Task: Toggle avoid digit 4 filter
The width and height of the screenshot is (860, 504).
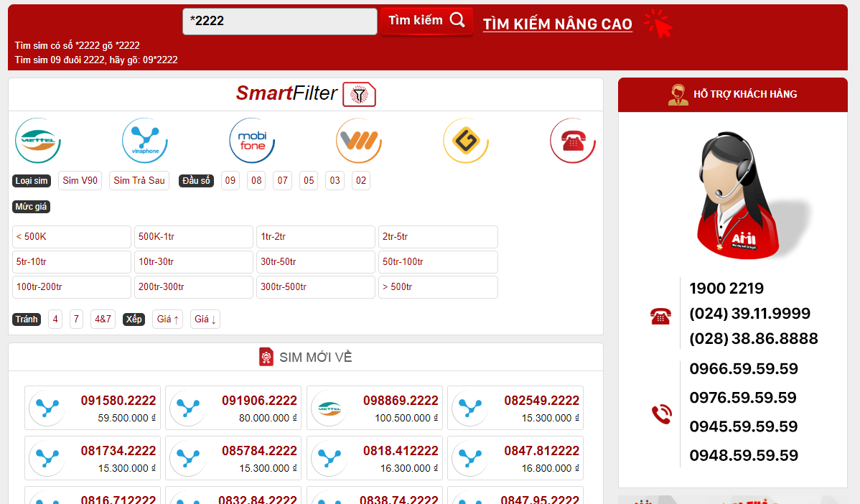Action: (55, 319)
